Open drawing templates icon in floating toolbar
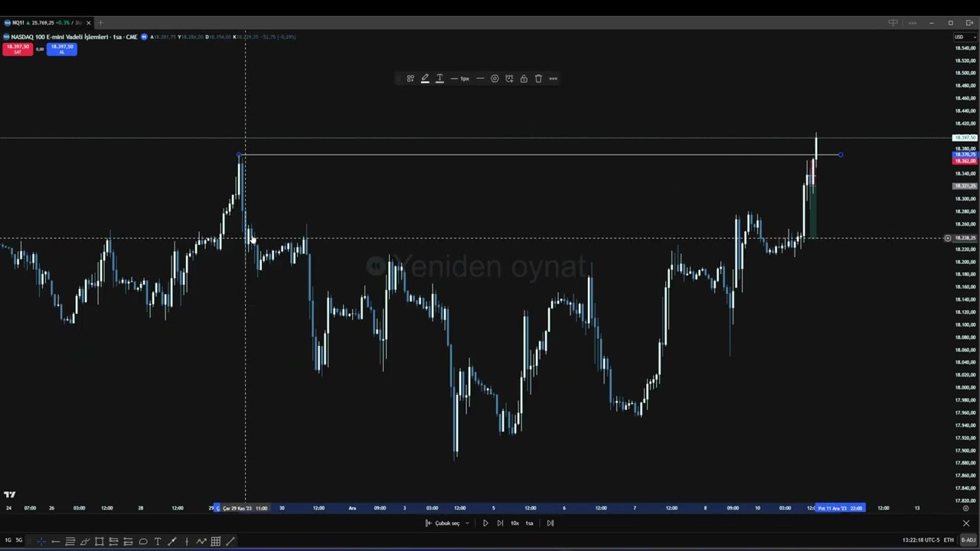This screenshot has height=551, width=980. click(x=410, y=79)
